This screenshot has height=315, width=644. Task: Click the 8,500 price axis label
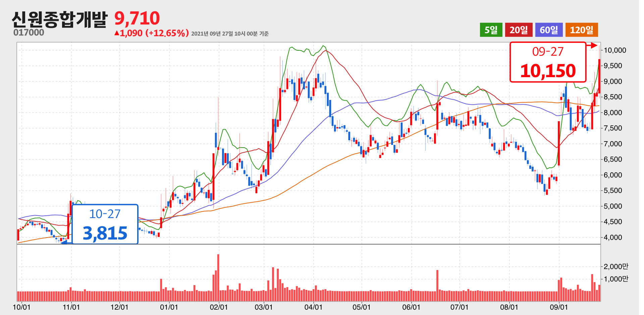613,97
